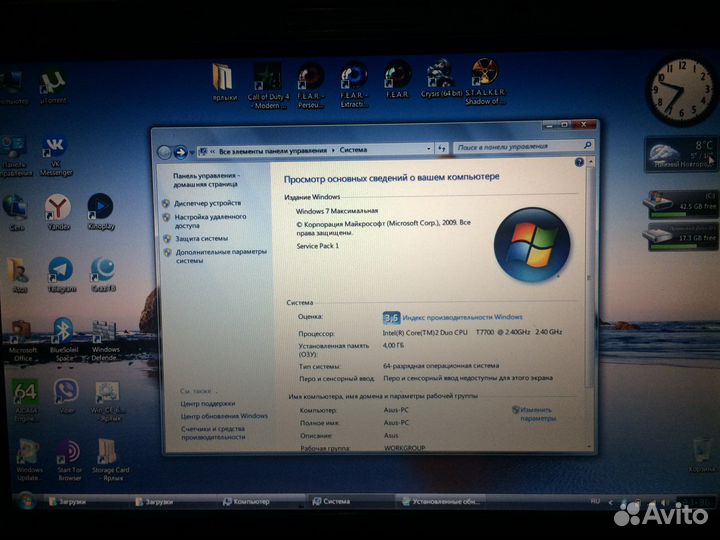Open Центр обновления Windows link

pos(224,416)
